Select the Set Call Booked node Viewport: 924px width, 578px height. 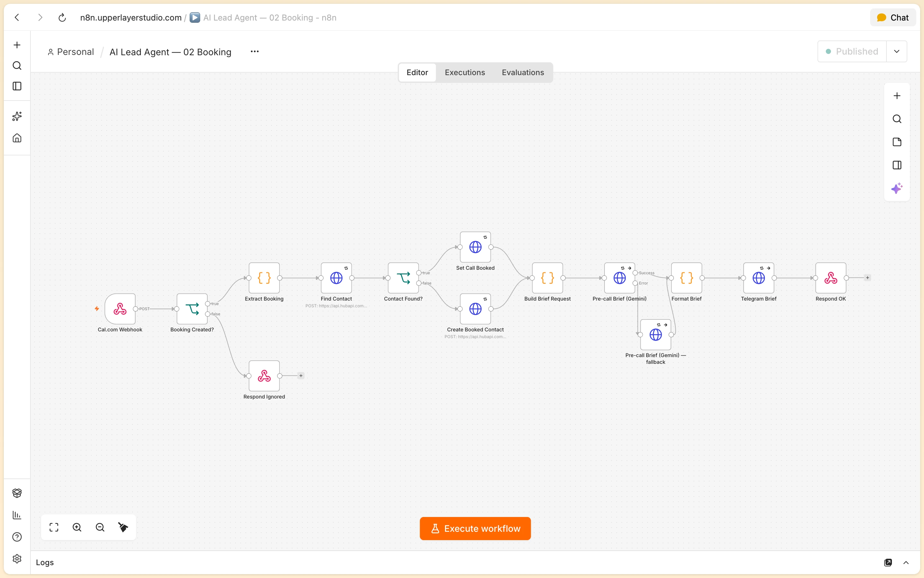click(475, 247)
